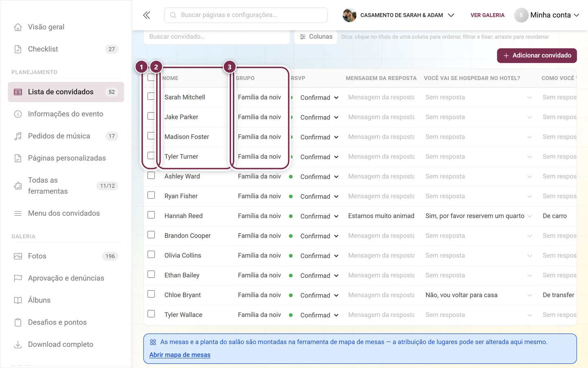Check the box next to Hannah Reed
This screenshot has width=588, height=368.
151,215
